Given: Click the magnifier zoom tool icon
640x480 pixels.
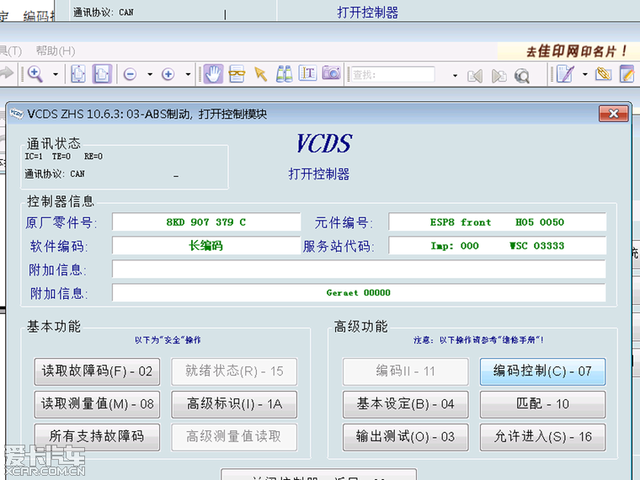Looking at the screenshot, I should [35, 74].
